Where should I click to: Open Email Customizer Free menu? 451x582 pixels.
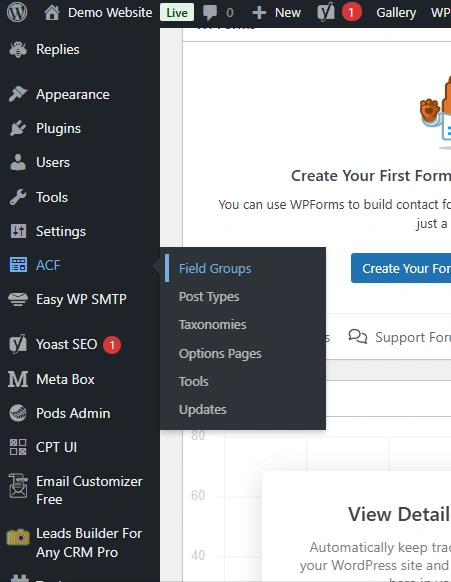coord(89,490)
